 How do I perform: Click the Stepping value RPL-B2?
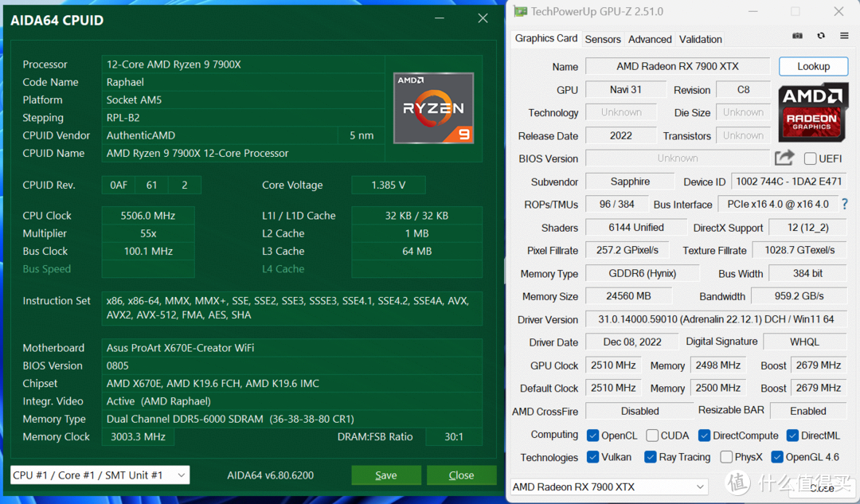pos(243,117)
